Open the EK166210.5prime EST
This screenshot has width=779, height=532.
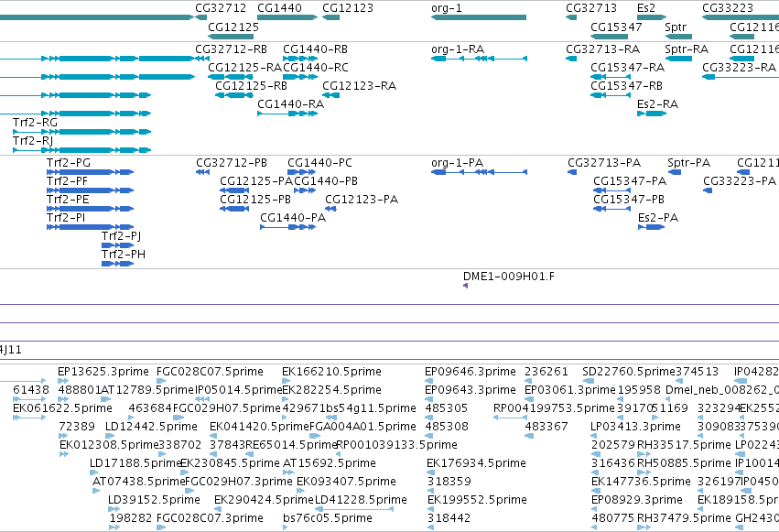pos(287,381)
